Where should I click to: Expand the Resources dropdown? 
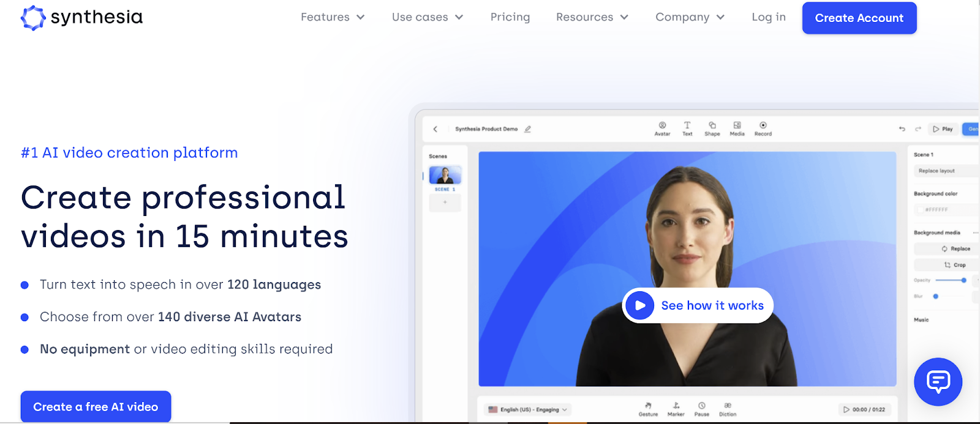coord(592,17)
